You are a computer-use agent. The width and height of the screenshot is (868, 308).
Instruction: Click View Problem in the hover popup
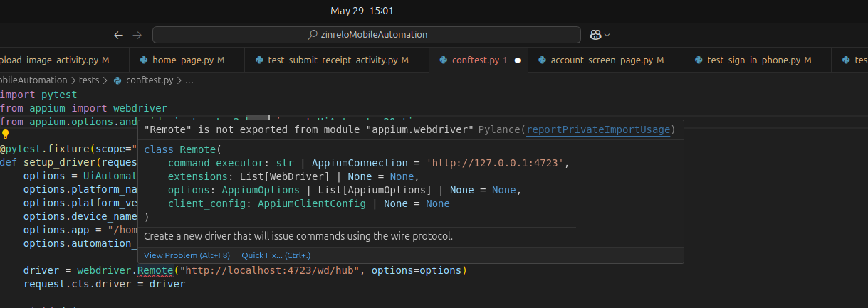(x=187, y=255)
